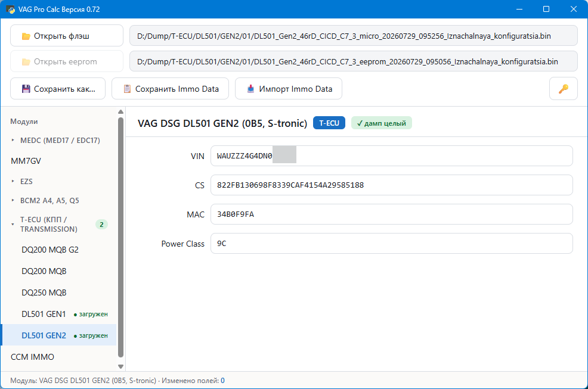Click the CS input field

tap(391, 185)
